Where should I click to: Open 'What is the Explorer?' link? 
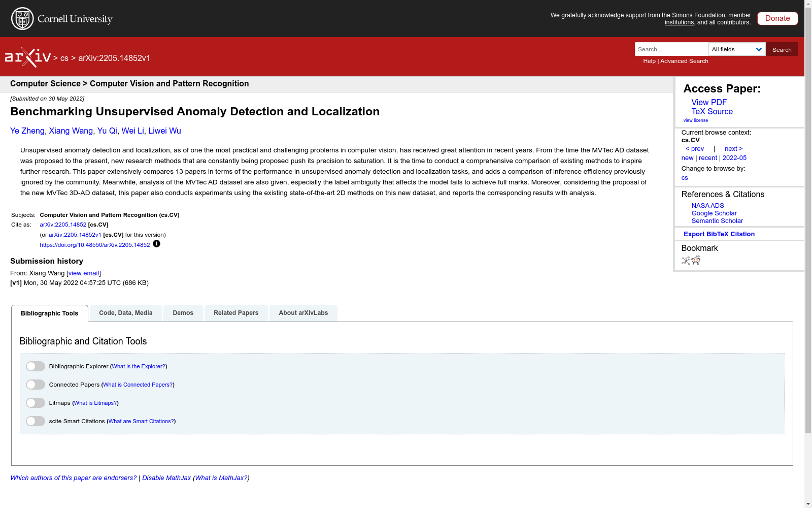139,366
